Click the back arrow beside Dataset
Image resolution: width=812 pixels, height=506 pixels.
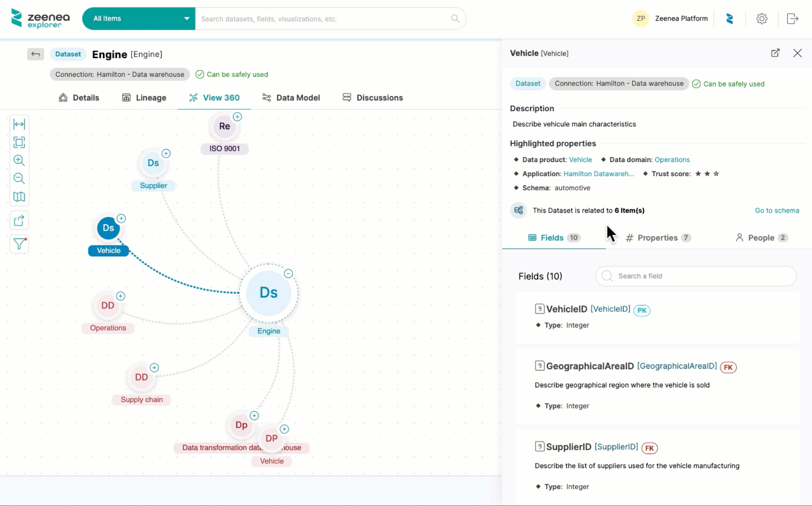(x=36, y=54)
